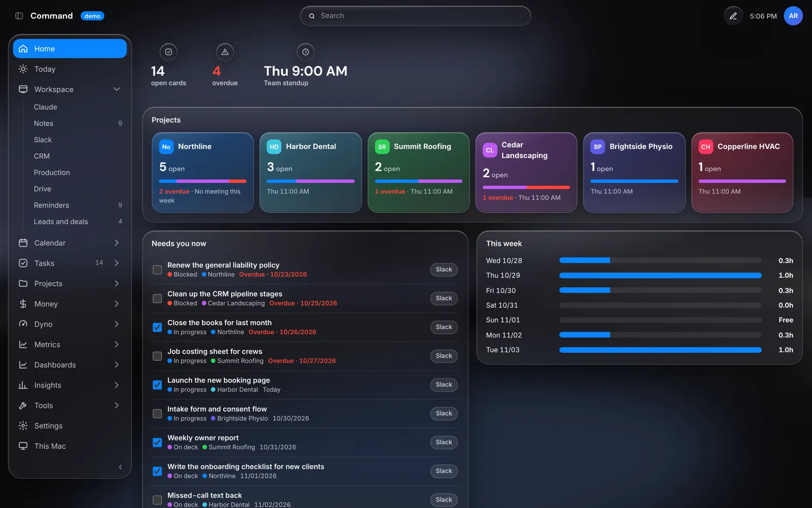Click the Money dollar icon
The width and height of the screenshot is (812, 508).
[23, 304]
